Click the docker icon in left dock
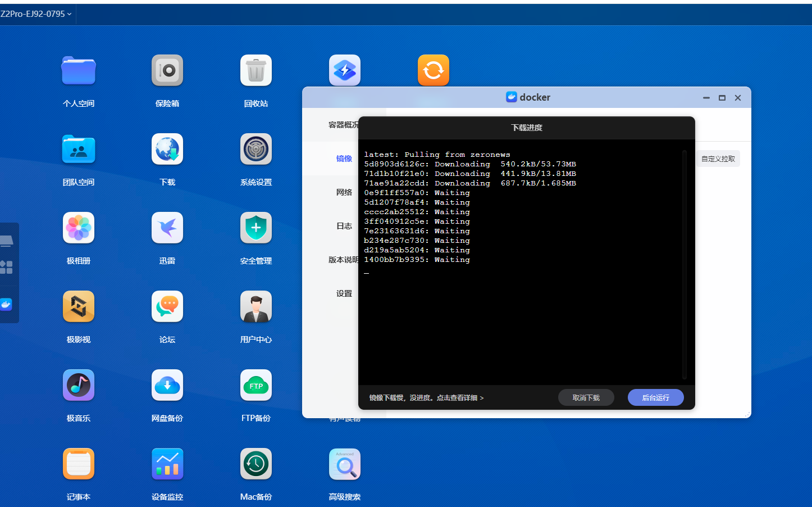 [6, 305]
